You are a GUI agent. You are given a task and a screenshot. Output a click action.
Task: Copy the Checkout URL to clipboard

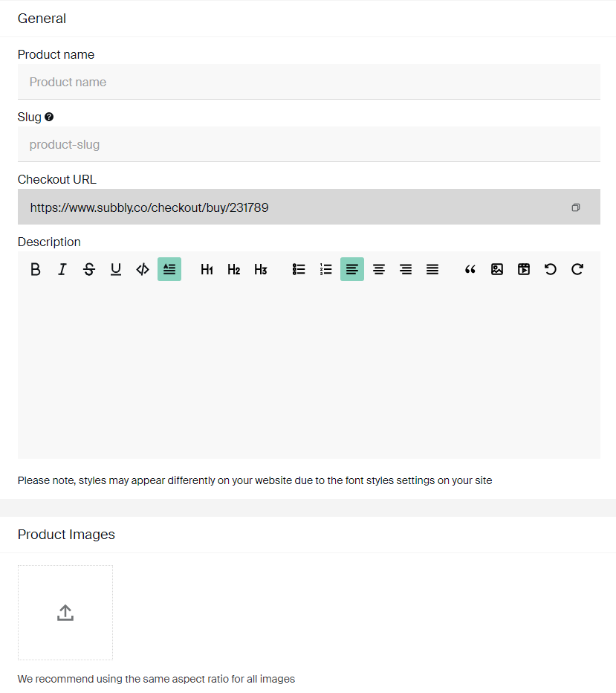click(x=576, y=207)
